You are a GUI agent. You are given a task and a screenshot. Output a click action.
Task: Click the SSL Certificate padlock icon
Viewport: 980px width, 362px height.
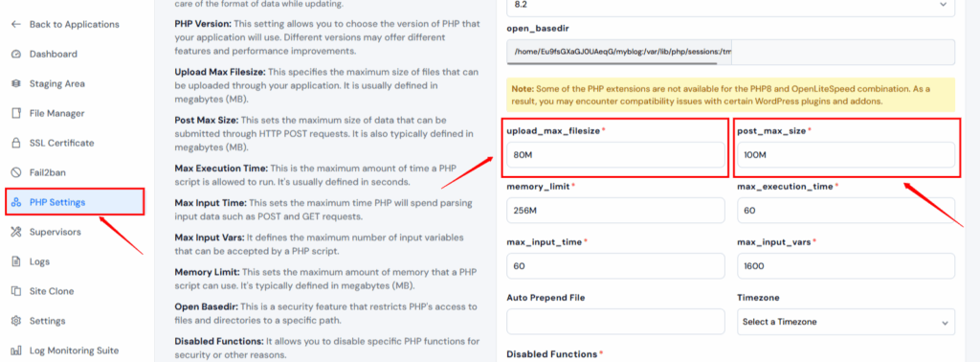point(17,143)
